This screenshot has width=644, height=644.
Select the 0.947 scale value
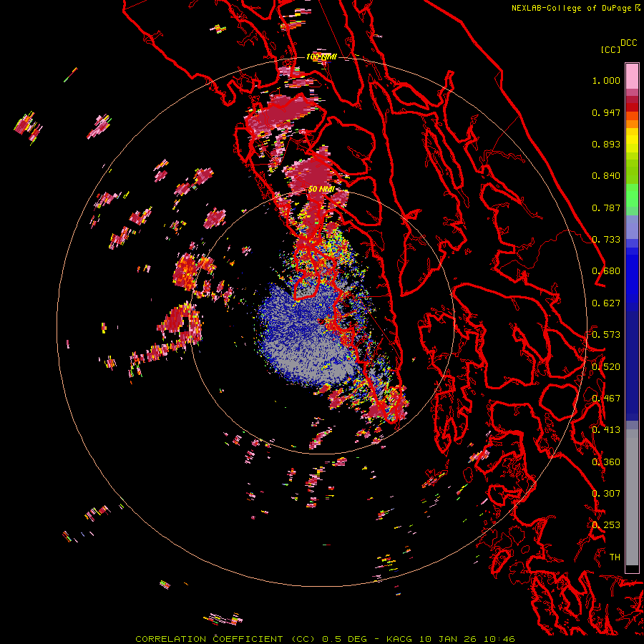tap(606, 112)
